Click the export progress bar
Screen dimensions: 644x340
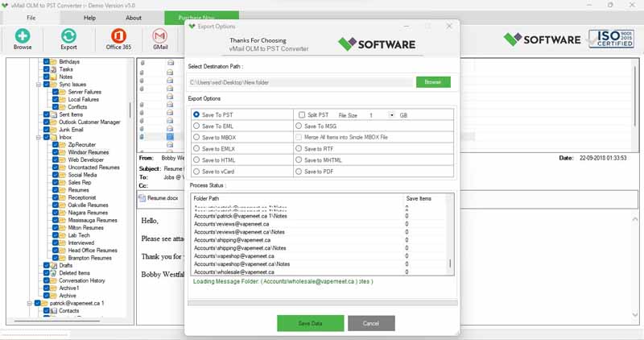pos(323,303)
